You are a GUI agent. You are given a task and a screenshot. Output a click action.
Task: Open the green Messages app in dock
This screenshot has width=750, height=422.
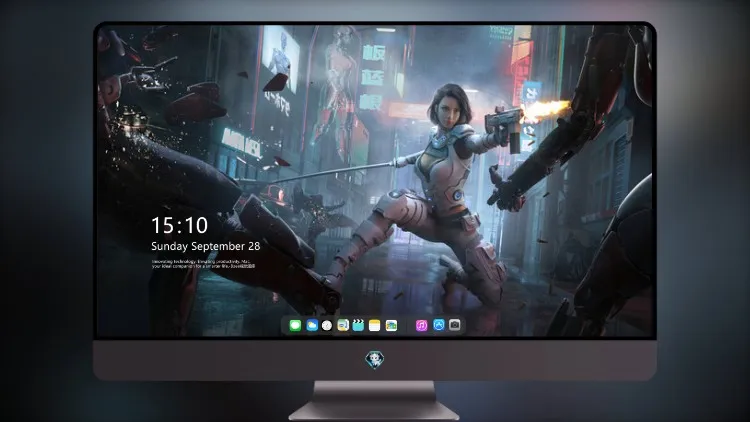[x=295, y=325]
